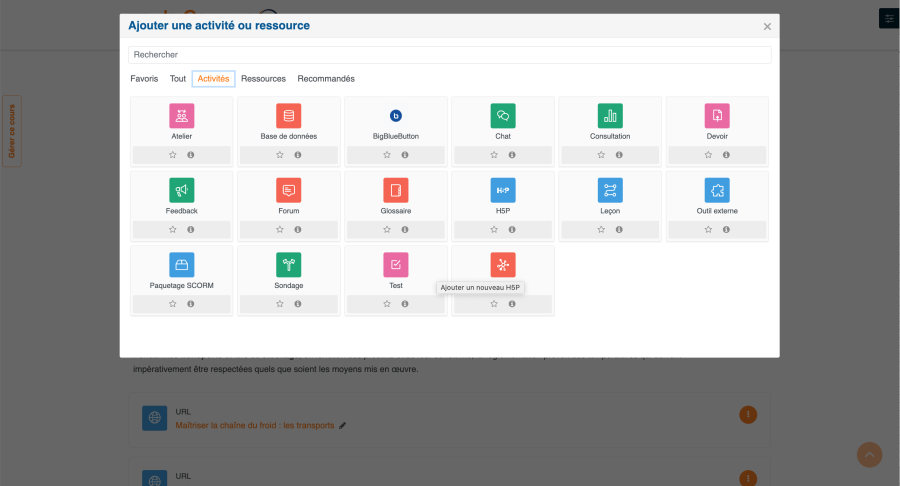Select the Devoir activity icon

717,116
